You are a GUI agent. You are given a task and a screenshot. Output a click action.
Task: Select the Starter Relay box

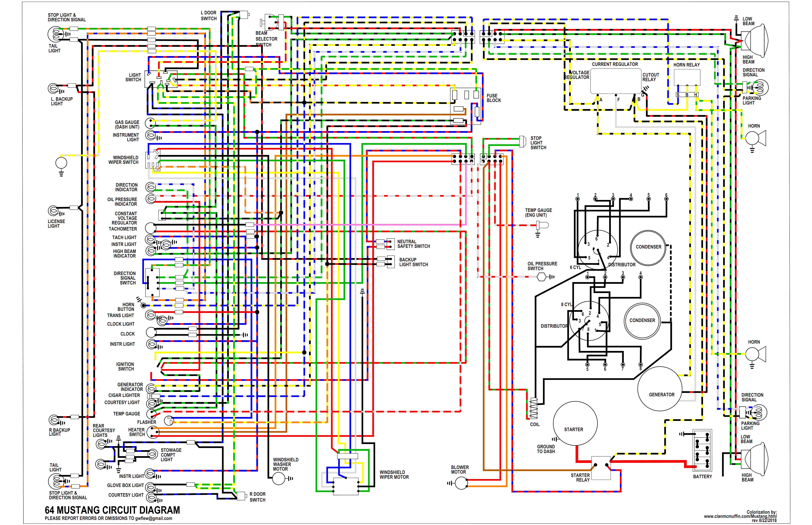coord(601,468)
